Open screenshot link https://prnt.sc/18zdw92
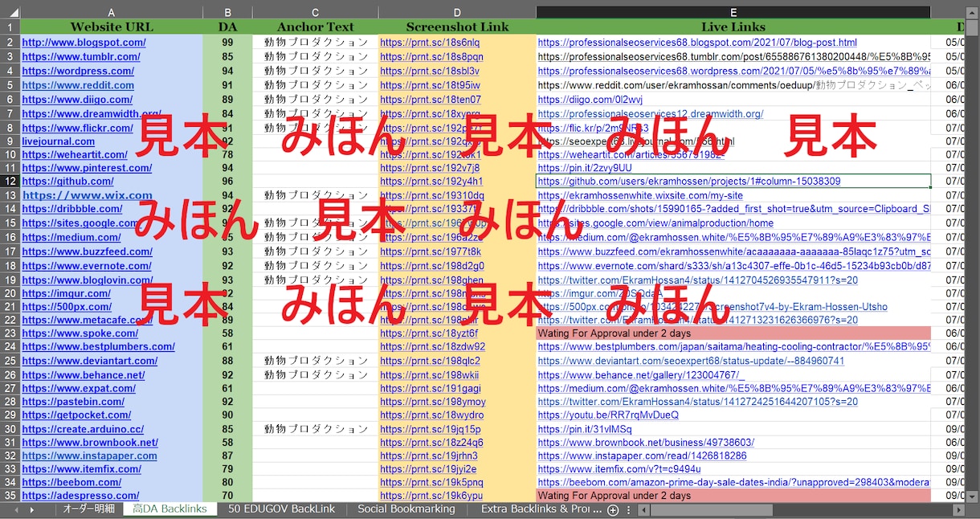 click(x=432, y=347)
